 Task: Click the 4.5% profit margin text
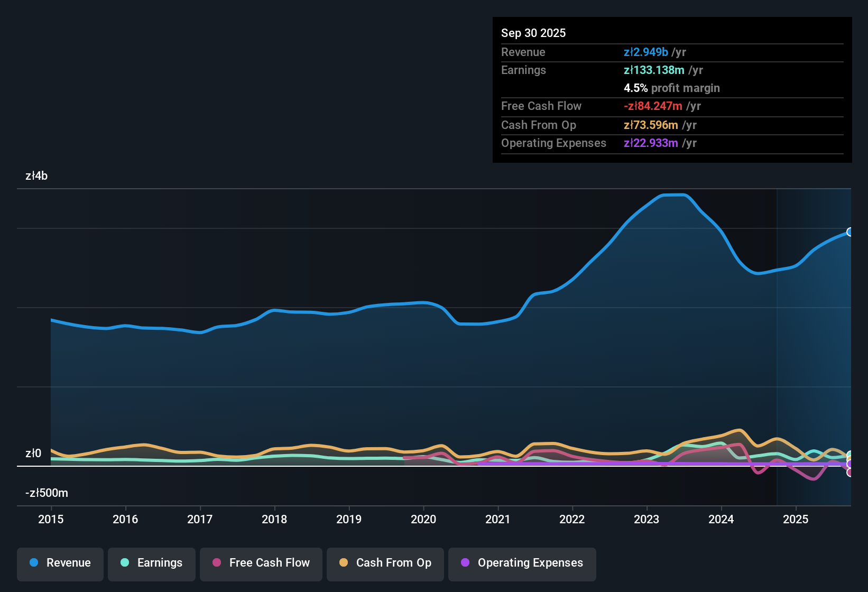point(672,88)
